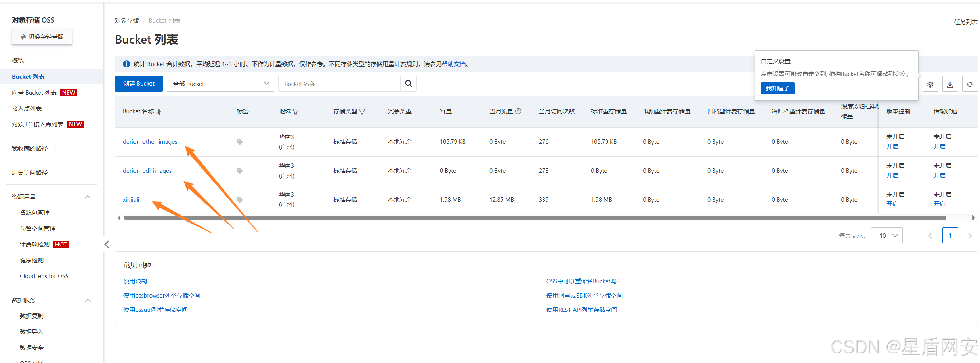
Task: Open 使用REST API列举存储空间 FAQ link
Action: [582, 310]
